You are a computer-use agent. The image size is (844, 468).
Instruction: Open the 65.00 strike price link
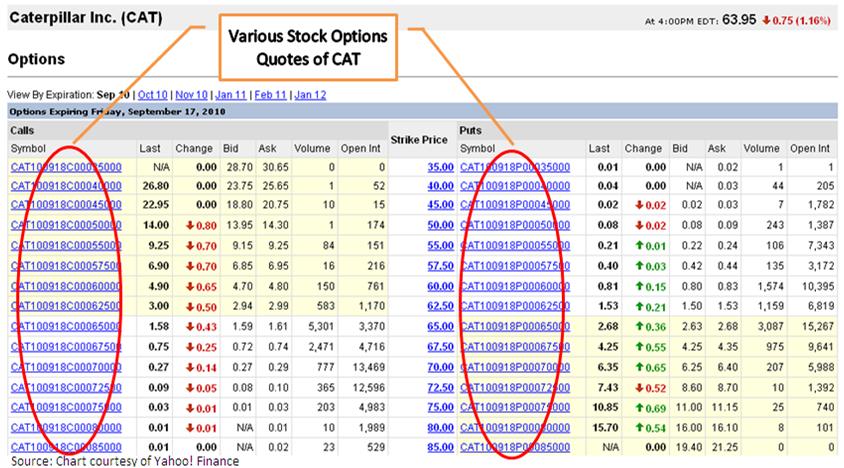coord(440,326)
